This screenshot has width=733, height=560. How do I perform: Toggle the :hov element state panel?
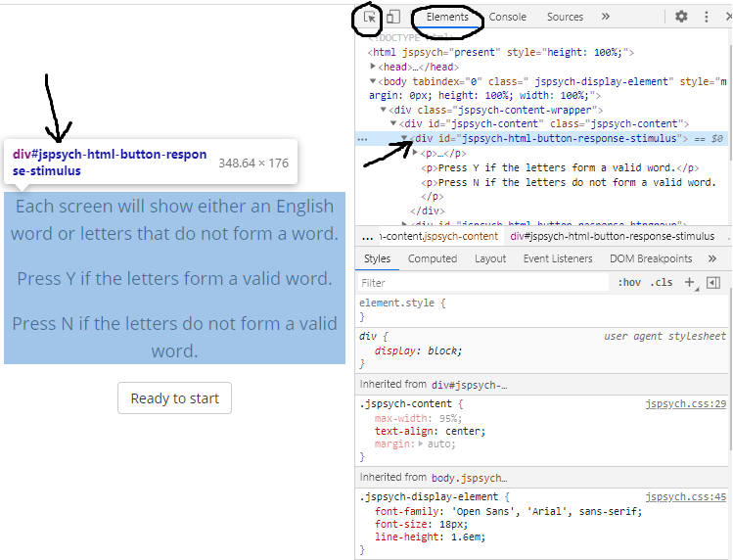tap(628, 282)
